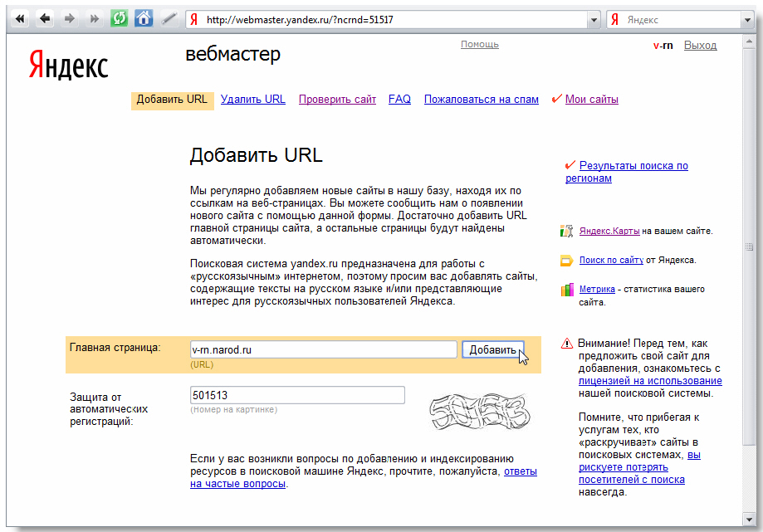763x532 pixels.
Task: Click the browser forward arrow button
Action: coord(70,18)
